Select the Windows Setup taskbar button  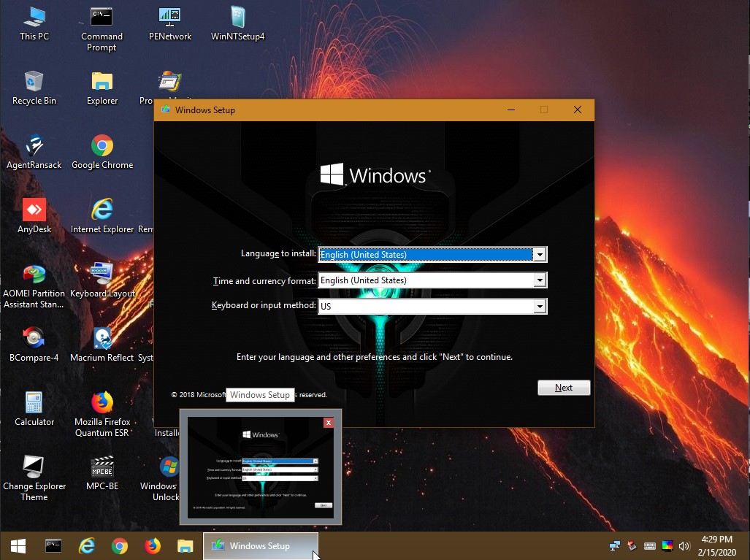pyautogui.click(x=260, y=545)
